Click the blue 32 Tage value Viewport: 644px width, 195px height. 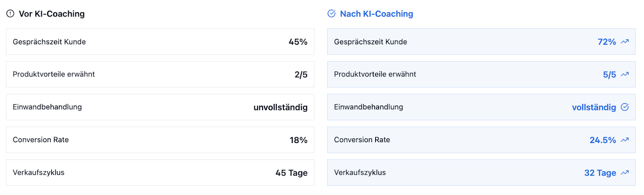[600, 173]
